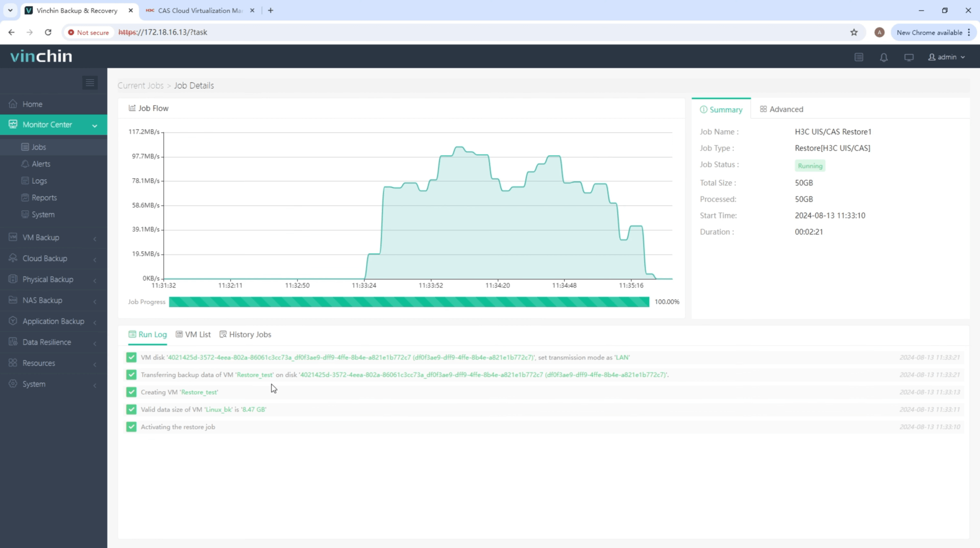Viewport: 980px width, 548px height.
Task: Click the 'Linux_bk' link in log entry
Action: pos(218,410)
